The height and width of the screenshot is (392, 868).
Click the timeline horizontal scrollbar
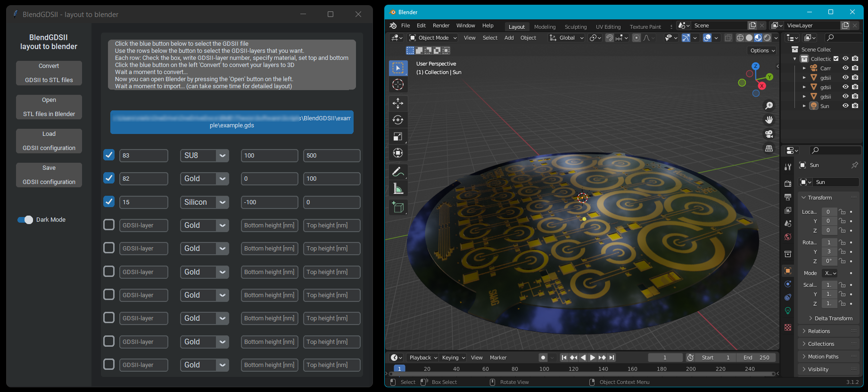(x=582, y=374)
